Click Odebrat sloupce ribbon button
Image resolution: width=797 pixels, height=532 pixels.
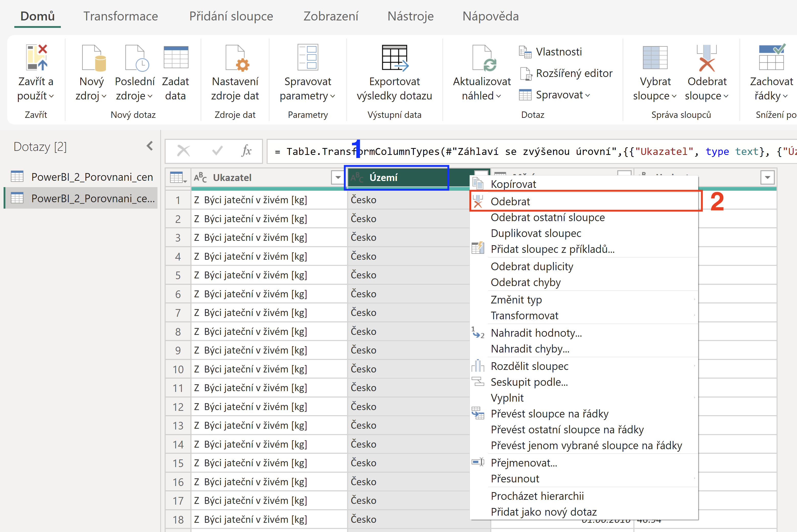(707, 73)
